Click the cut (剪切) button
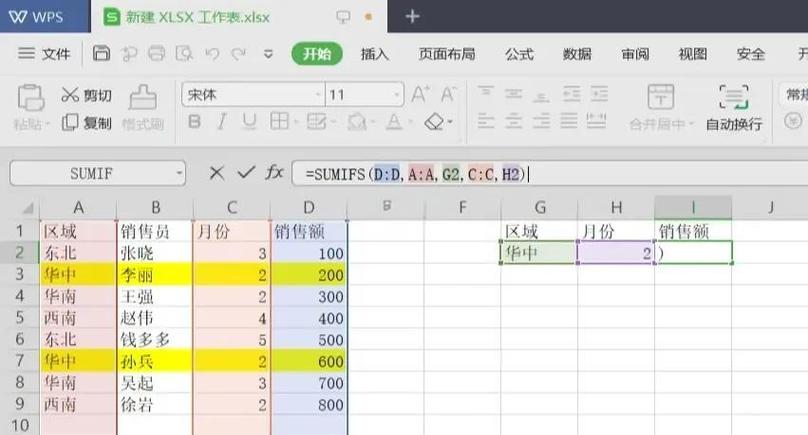This screenshot has width=808, height=435. [x=86, y=95]
